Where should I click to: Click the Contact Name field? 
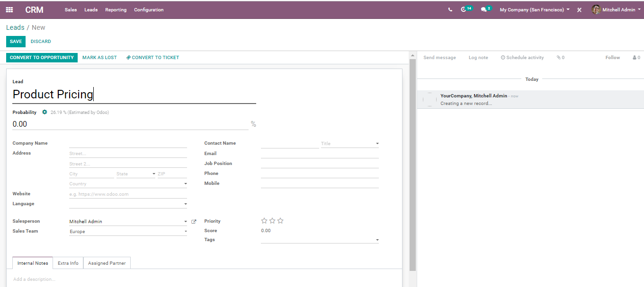290,143
